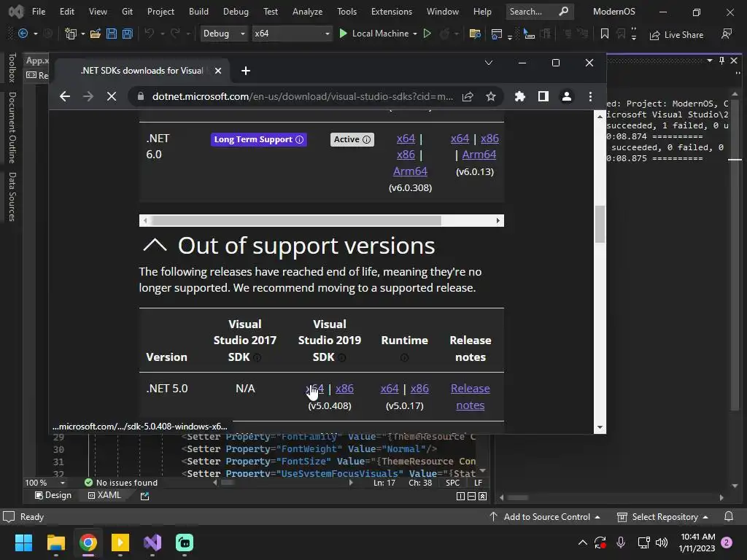Expand Local Machine target dropdown arrow
747x560 pixels.
(x=415, y=34)
